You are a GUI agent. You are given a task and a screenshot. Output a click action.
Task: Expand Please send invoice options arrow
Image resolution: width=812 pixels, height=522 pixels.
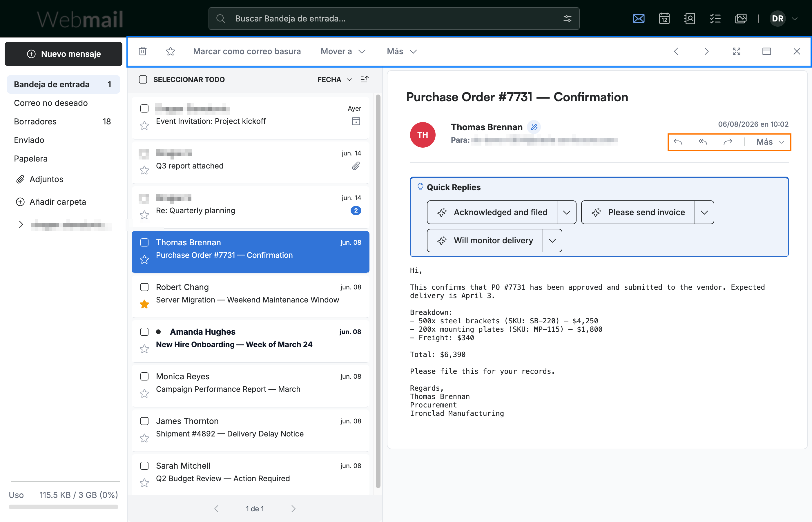[x=704, y=212]
